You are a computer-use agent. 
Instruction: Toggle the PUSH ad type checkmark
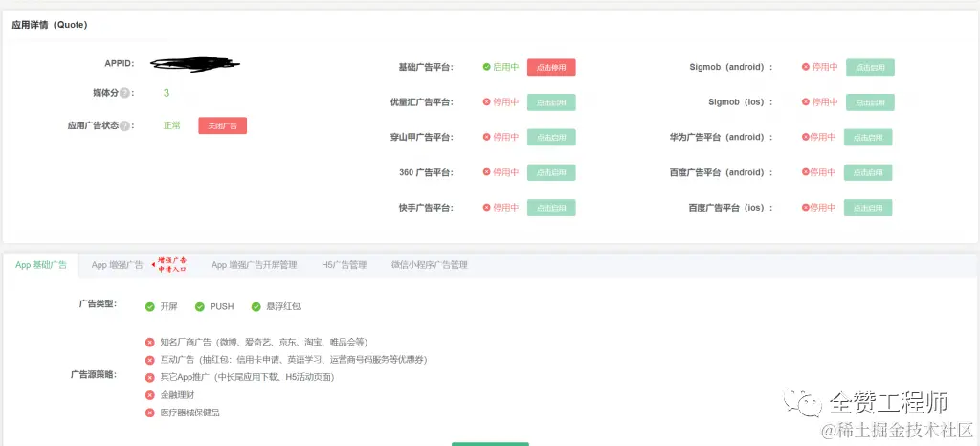200,306
